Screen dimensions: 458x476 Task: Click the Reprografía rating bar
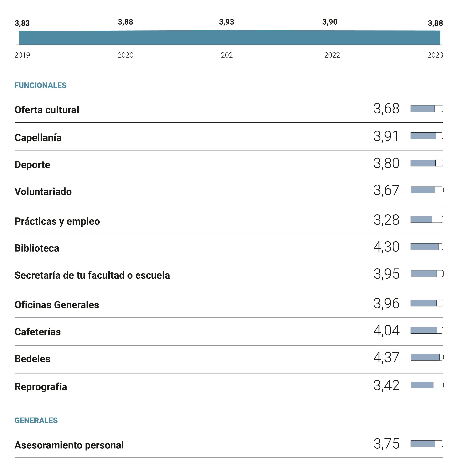(x=427, y=385)
